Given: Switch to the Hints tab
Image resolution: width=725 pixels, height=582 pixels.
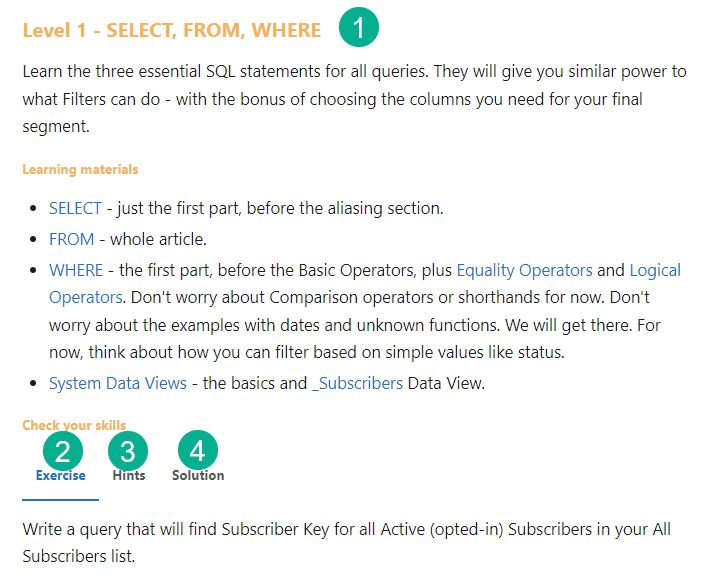Looking at the screenshot, I should (x=128, y=476).
